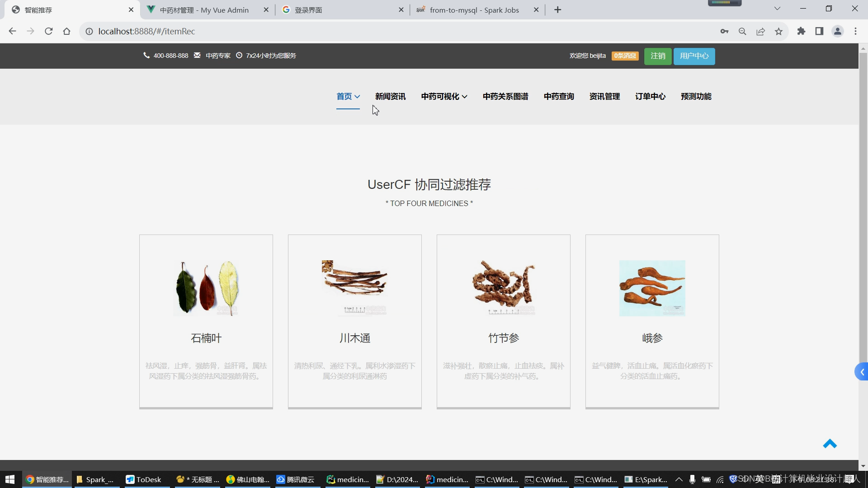This screenshot has width=868, height=488.
Task: Expand the 中药可视化 dropdown menu
Action: point(444,96)
